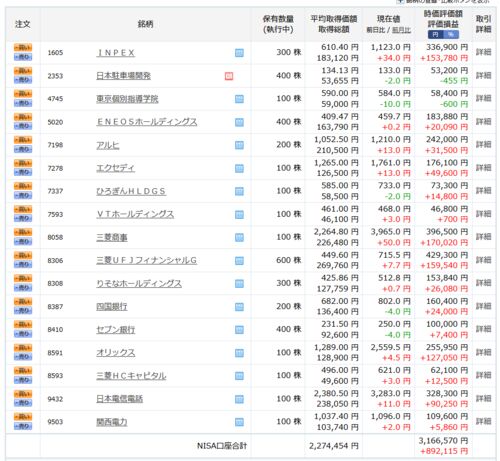This screenshot has height=461, width=500.
Task: Open the 三菱商事 stock link
Action: coord(112,238)
